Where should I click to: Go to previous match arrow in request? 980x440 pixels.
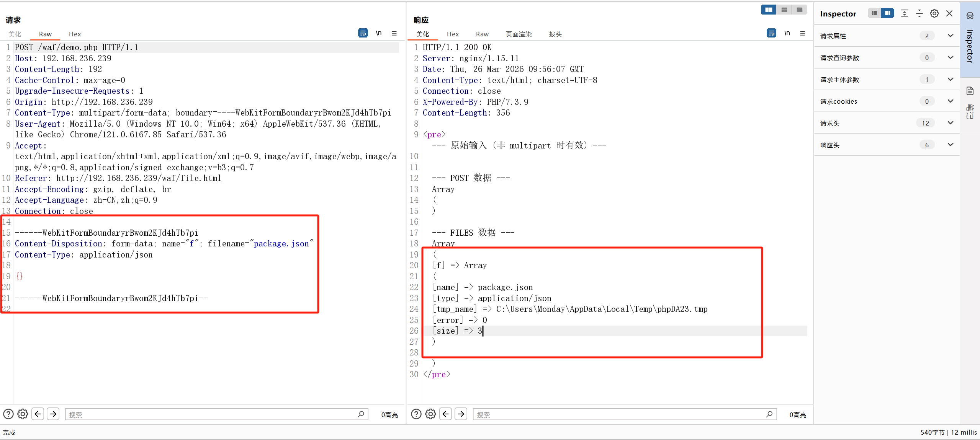pos(38,414)
